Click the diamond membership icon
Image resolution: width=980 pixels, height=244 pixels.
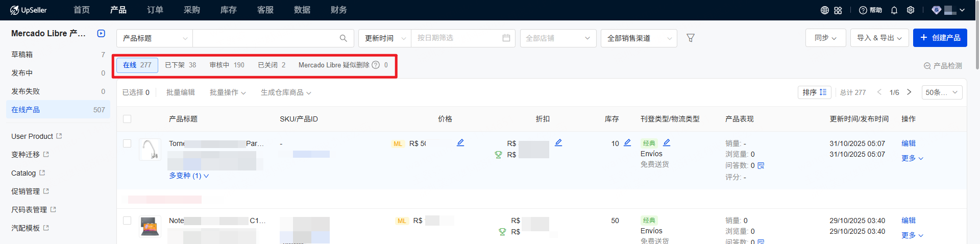(x=936, y=10)
